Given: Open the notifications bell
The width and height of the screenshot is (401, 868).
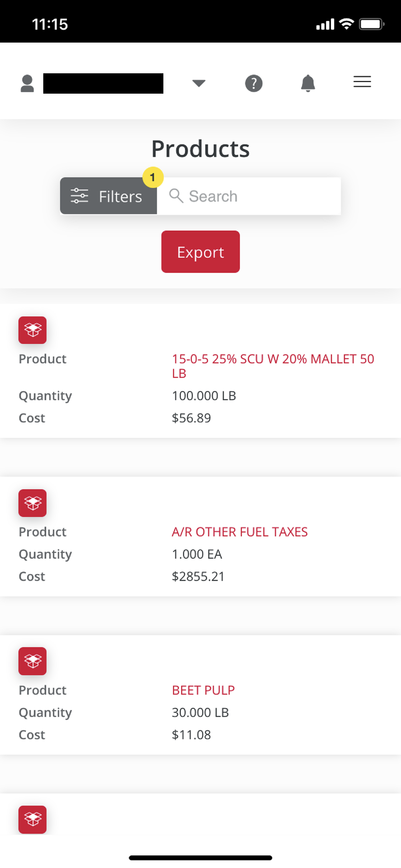Looking at the screenshot, I should coord(308,83).
